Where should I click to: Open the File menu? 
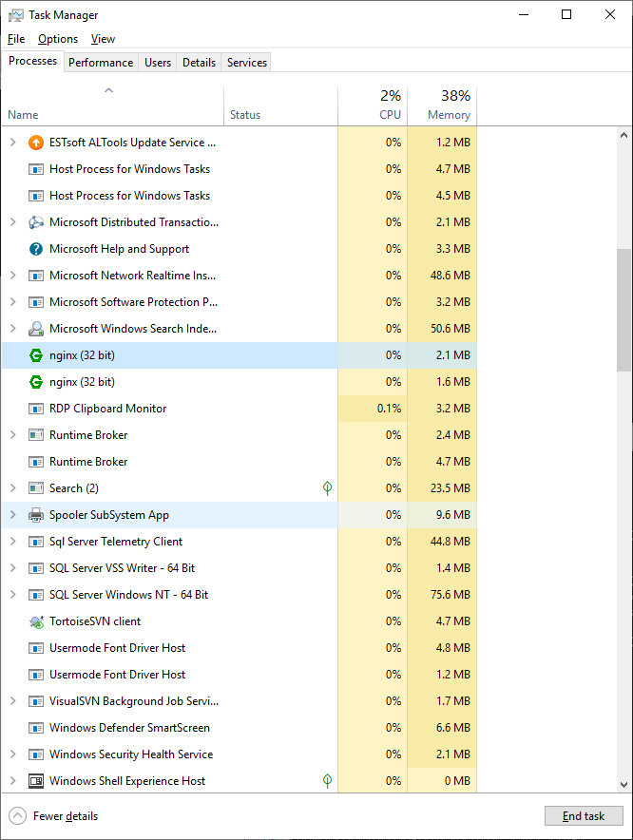coord(16,39)
